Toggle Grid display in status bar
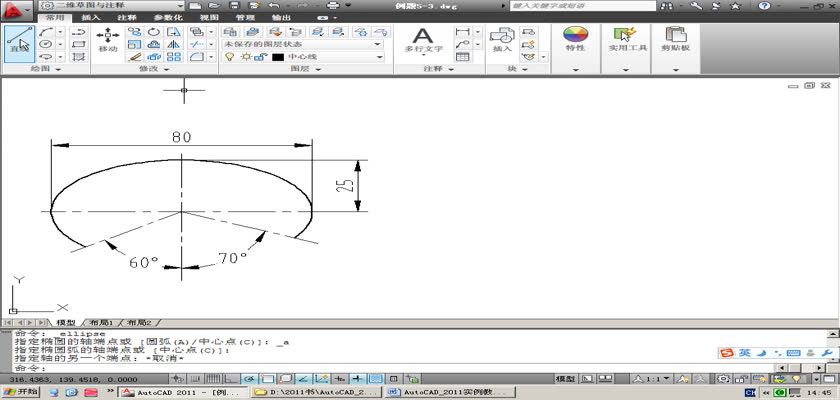840x400 pixels. [213, 379]
